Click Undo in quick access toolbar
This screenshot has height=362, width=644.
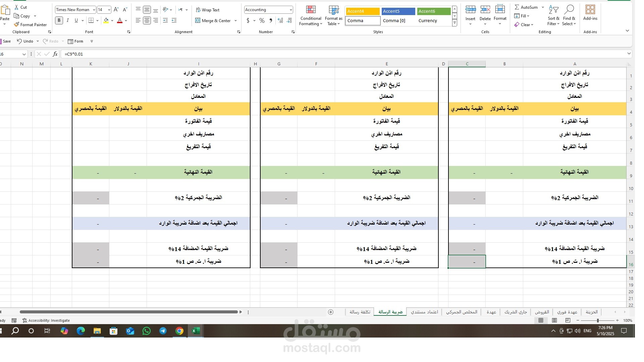click(25, 41)
